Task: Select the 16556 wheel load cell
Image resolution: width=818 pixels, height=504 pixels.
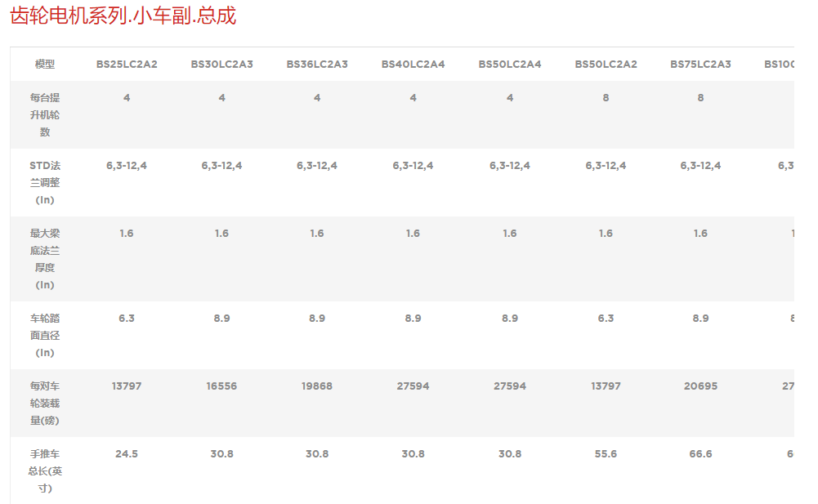Action: [221, 386]
